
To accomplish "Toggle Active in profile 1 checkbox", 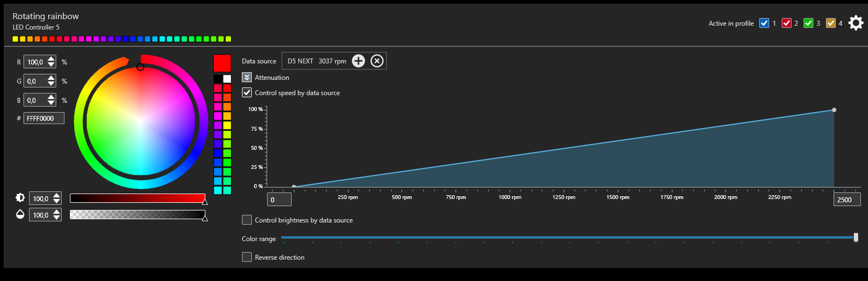I will 764,23.
